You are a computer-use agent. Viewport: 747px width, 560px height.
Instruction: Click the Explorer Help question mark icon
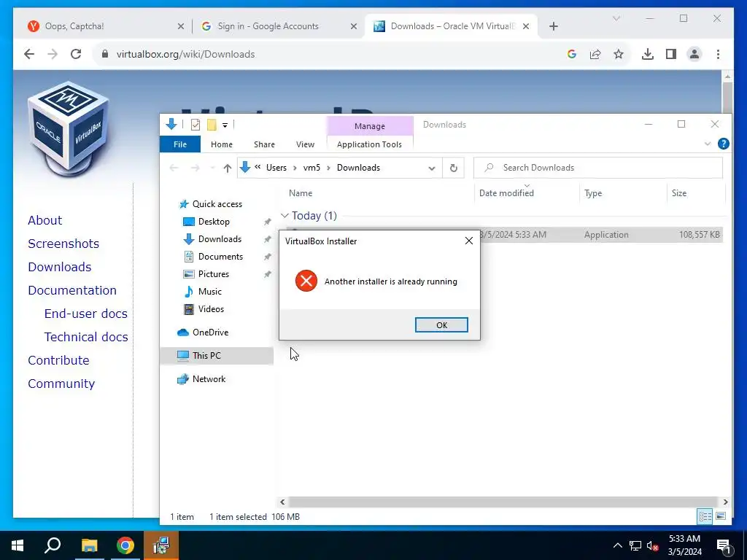coord(723,144)
